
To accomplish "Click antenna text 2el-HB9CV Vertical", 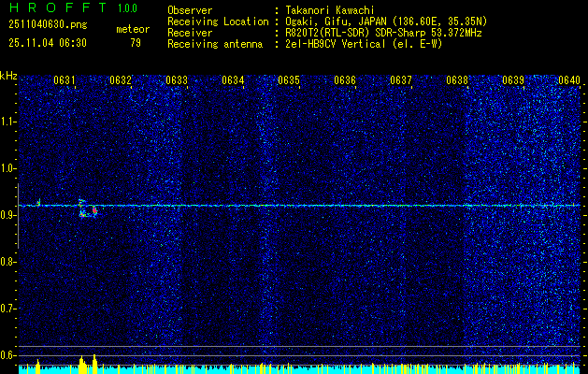I will (336, 44).
